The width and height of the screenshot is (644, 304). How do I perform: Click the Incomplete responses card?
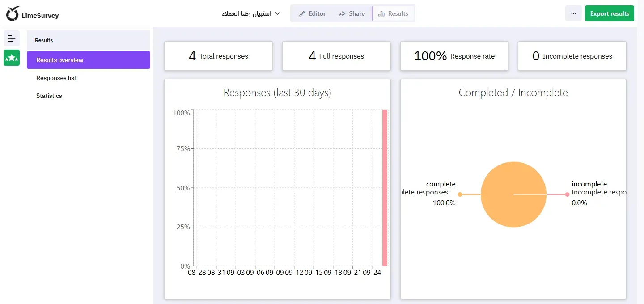(x=572, y=56)
